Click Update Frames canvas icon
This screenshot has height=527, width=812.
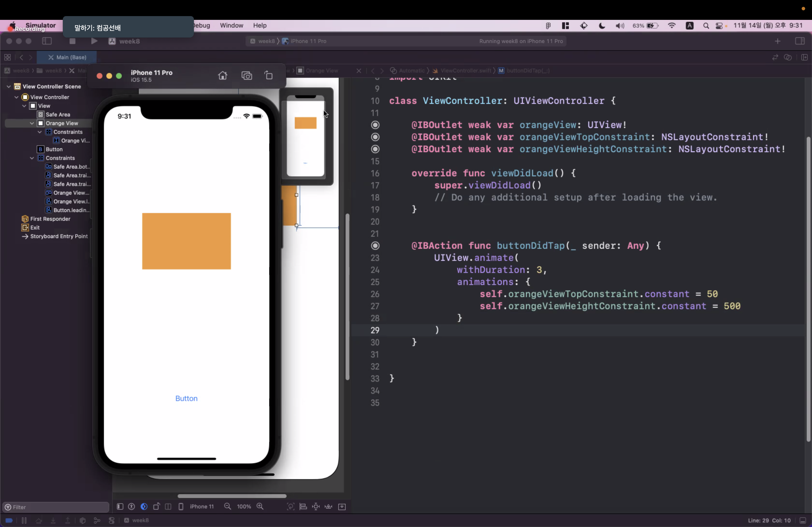pyautogui.click(x=290, y=507)
